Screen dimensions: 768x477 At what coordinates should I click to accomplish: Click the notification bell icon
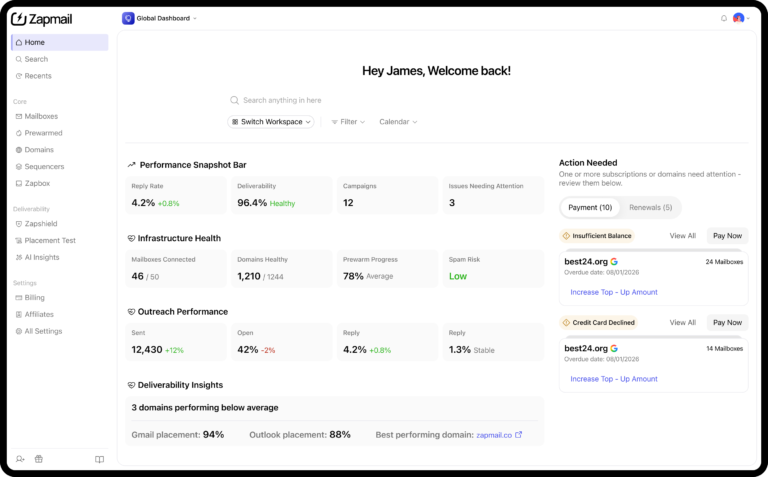(x=723, y=19)
